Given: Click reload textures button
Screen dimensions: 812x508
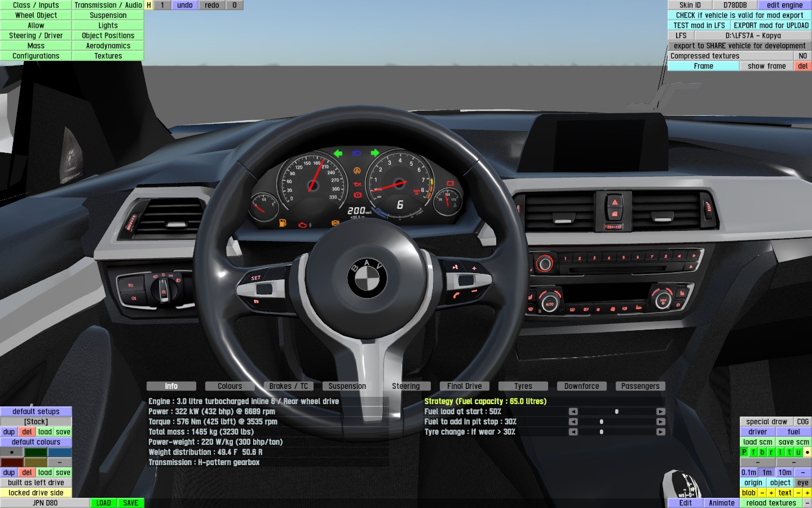Looking at the screenshot, I should [771, 503].
